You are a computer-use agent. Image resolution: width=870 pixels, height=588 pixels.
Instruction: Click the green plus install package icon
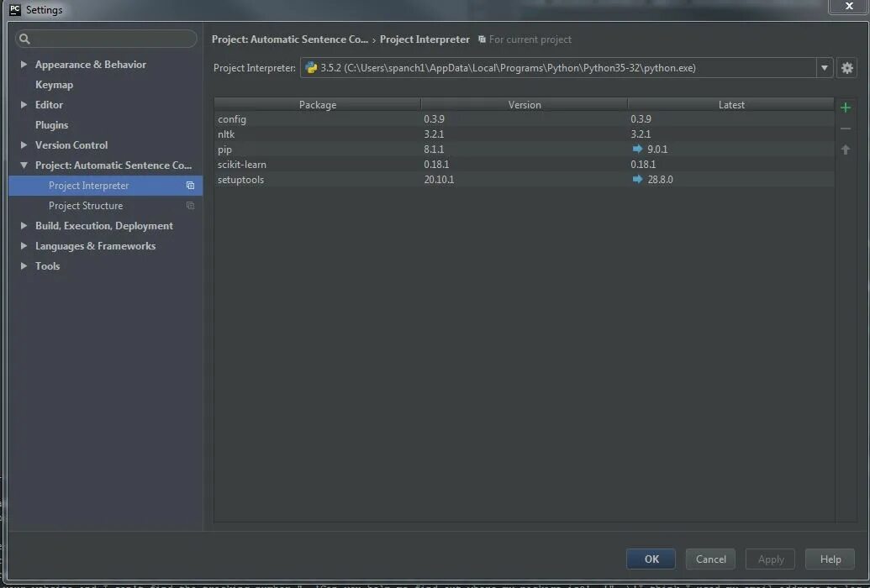[x=846, y=108]
